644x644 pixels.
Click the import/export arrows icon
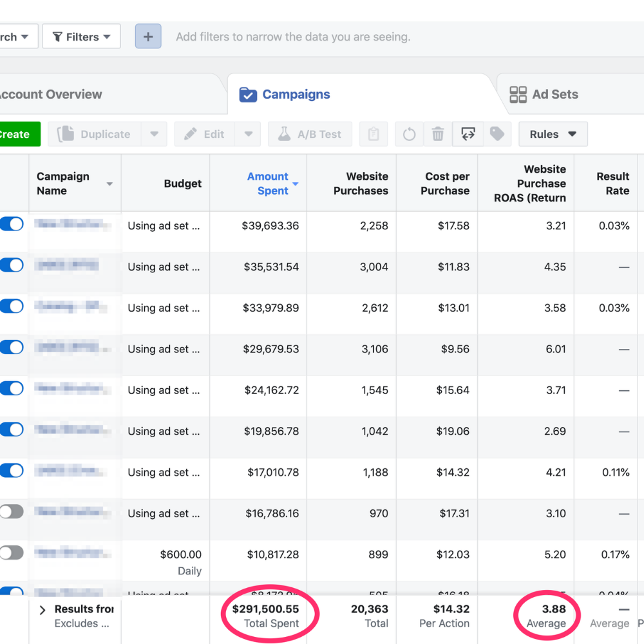click(468, 134)
